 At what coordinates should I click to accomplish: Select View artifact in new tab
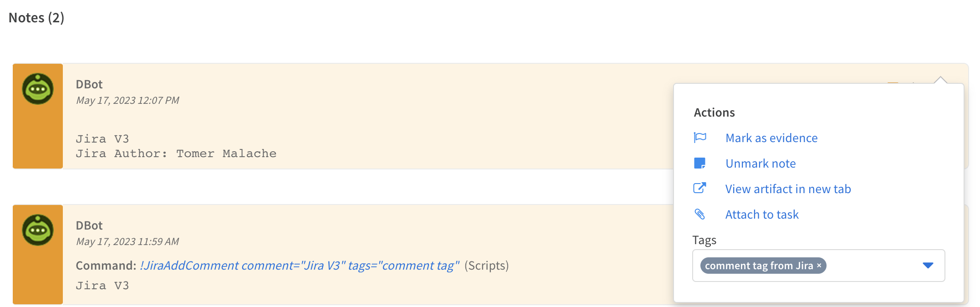pyautogui.click(x=789, y=189)
